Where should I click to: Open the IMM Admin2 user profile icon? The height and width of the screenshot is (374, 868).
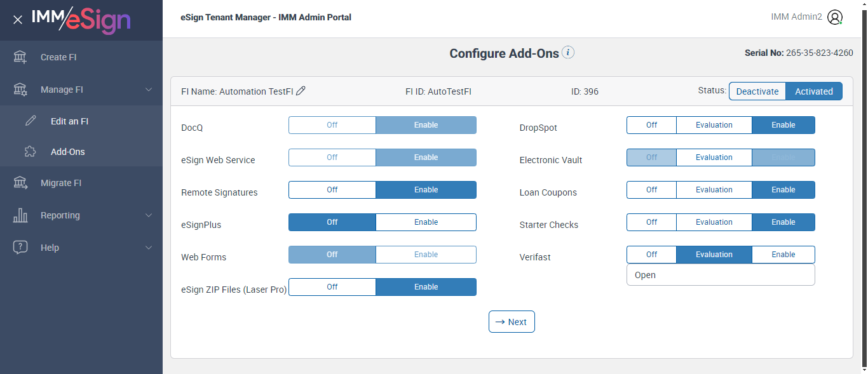point(835,17)
